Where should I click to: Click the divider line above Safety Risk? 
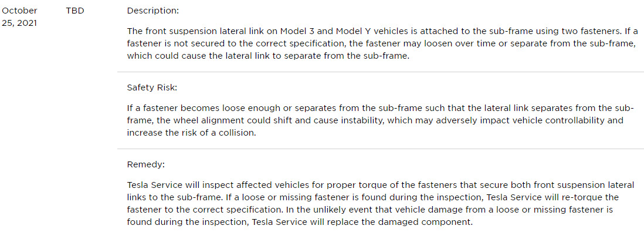pyautogui.click(x=380, y=72)
